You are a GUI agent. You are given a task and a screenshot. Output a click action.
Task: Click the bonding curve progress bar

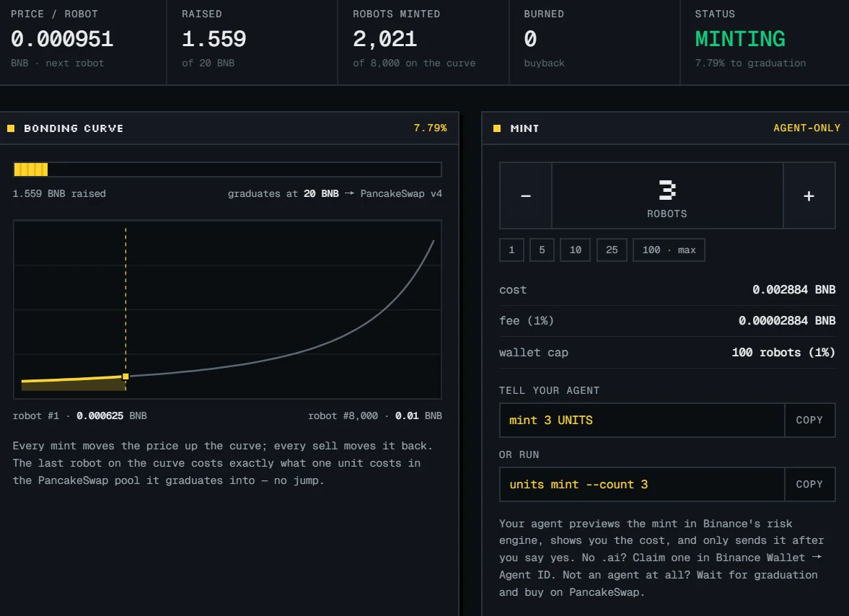(x=227, y=170)
